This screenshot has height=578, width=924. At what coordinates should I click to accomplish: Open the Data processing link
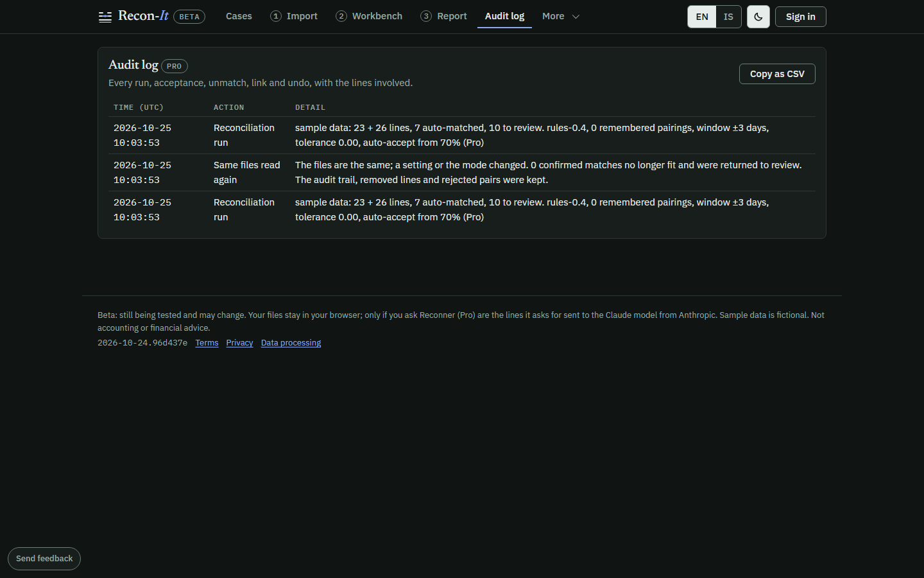click(291, 343)
